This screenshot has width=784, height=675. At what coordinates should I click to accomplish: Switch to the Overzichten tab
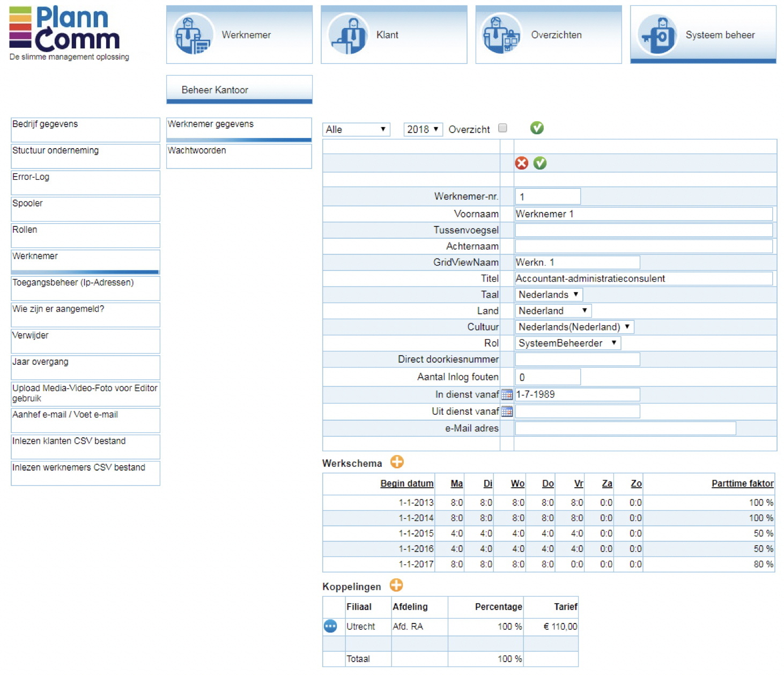click(x=548, y=35)
